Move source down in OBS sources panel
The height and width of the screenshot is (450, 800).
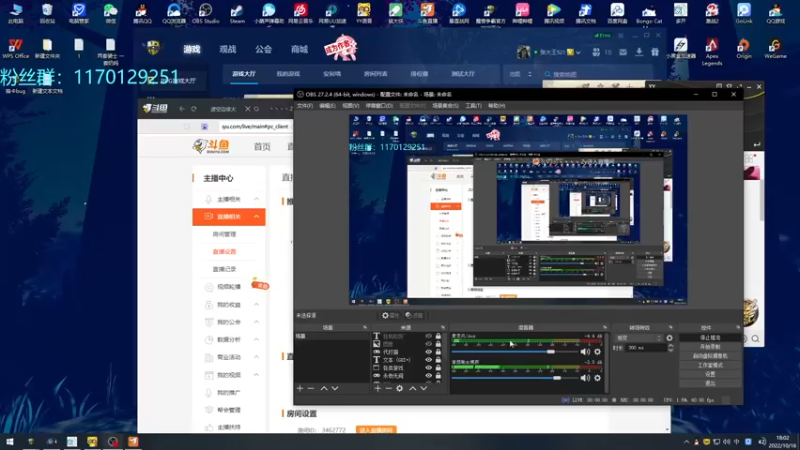click(423, 388)
